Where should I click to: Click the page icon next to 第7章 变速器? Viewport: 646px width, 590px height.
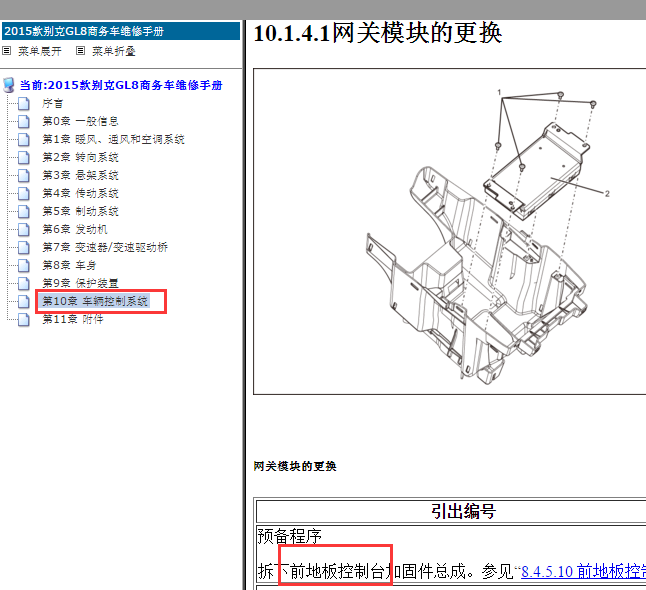click(x=24, y=247)
